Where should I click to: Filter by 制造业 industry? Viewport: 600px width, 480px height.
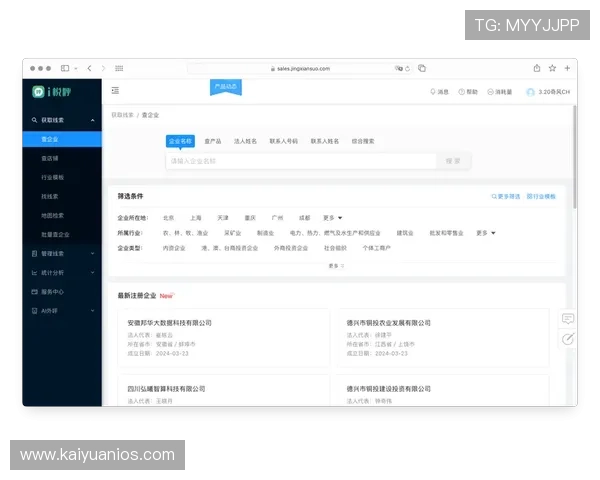[x=265, y=233]
